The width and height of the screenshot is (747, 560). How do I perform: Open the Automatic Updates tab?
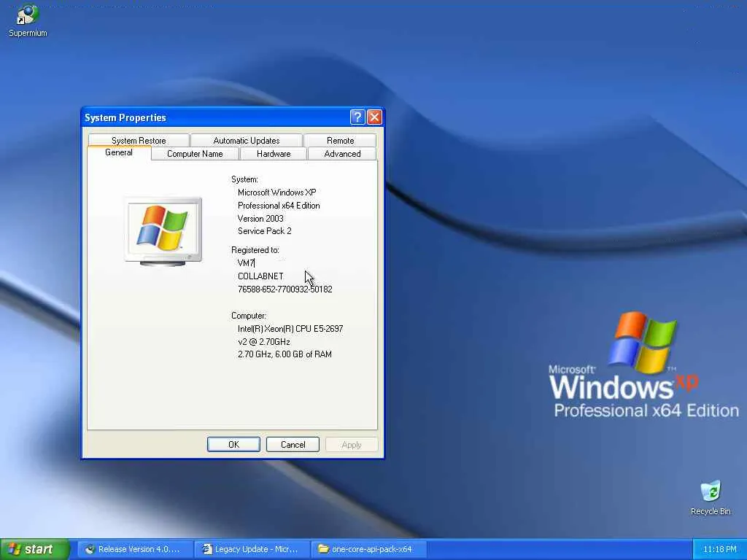(247, 141)
